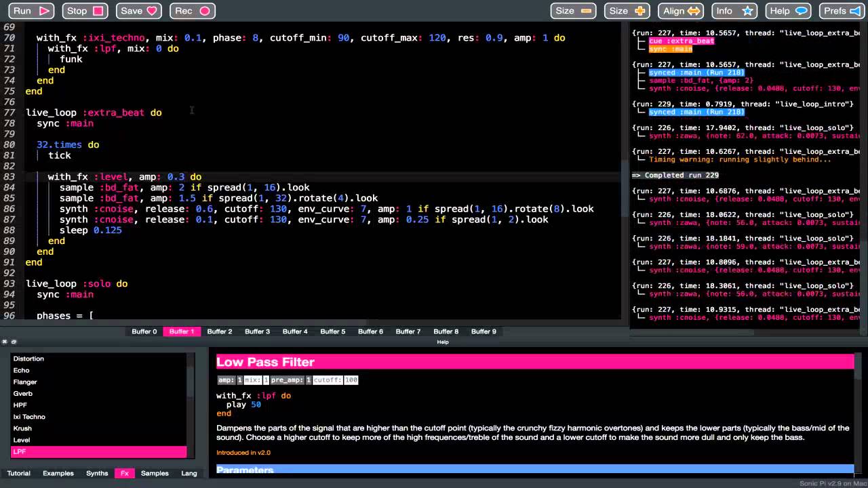Show info via the Info star icon
The height and width of the screenshot is (488, 868).
(748, 10)
